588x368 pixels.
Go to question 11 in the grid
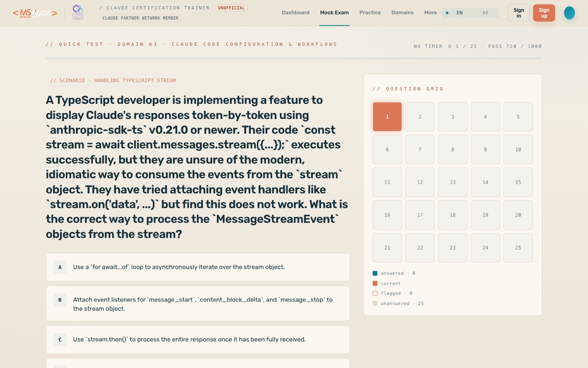pos(387,183)
